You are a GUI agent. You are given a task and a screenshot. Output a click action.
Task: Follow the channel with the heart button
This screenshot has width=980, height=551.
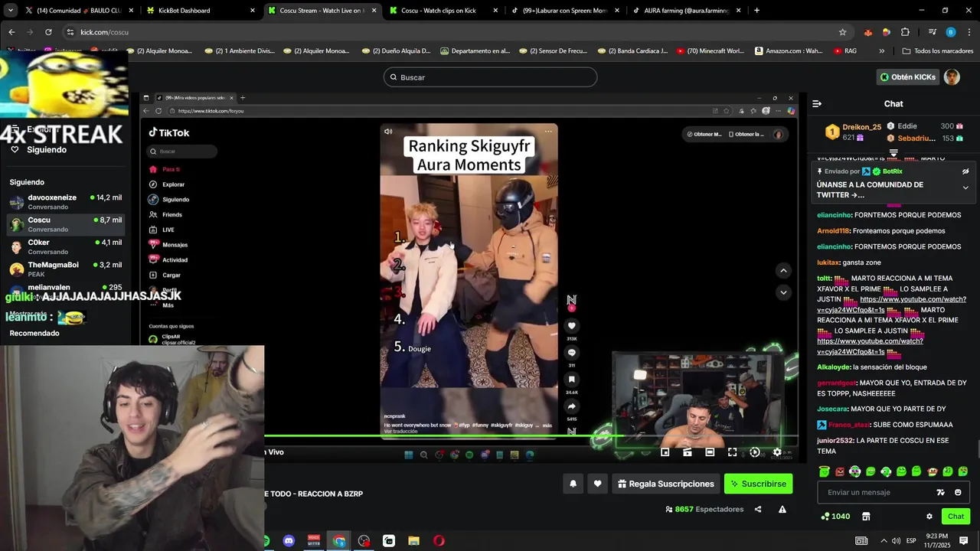pyautogui.click(x=597, y=484)
